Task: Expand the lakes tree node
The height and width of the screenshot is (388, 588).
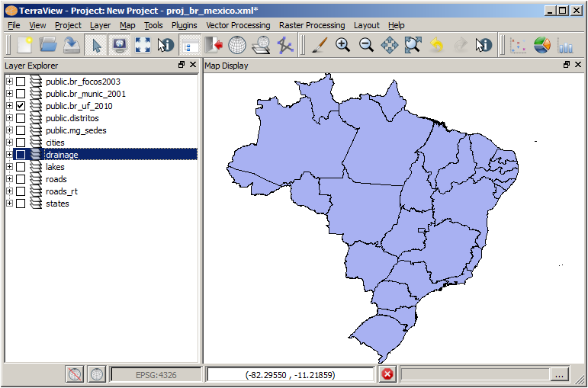Action: 9,167
